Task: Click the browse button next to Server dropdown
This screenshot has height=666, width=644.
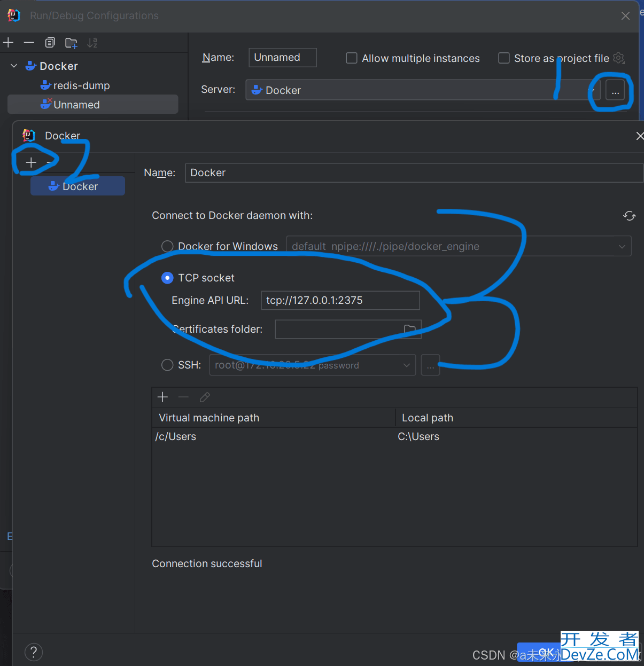Action: coord(615,90)
